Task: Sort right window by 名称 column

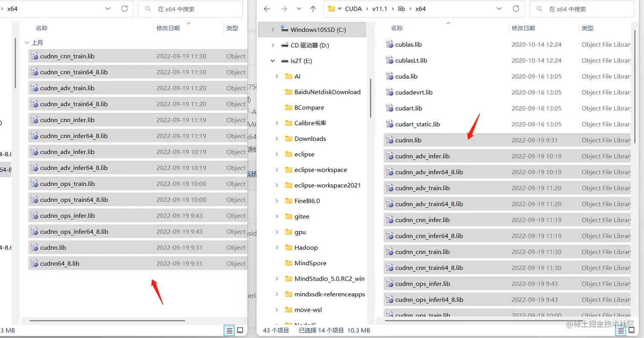Action: 397,28
